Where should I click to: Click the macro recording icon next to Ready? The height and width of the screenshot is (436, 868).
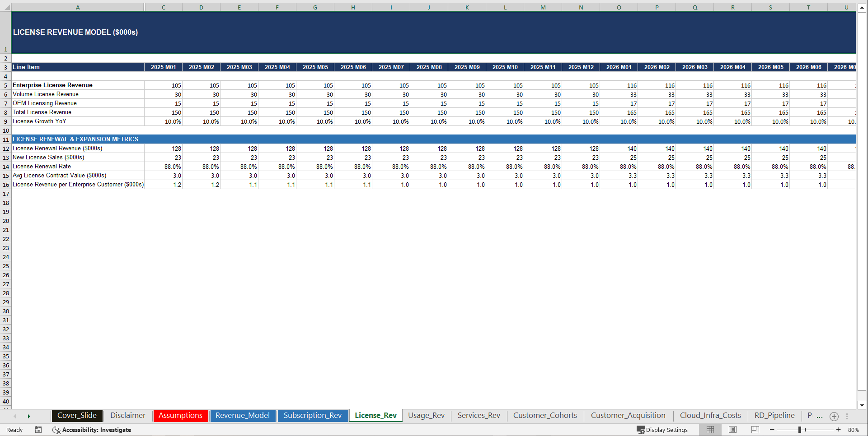[38, 430]
